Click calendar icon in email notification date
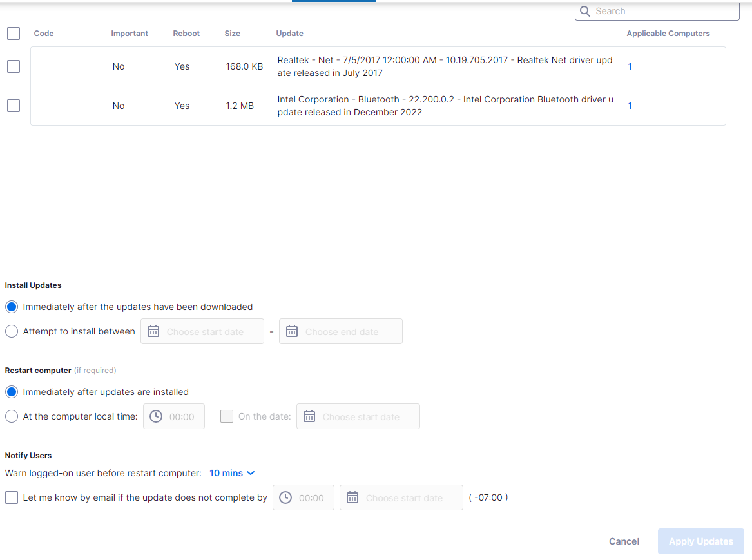This screenshot has width=752, height=560. (x=352, y=497)
